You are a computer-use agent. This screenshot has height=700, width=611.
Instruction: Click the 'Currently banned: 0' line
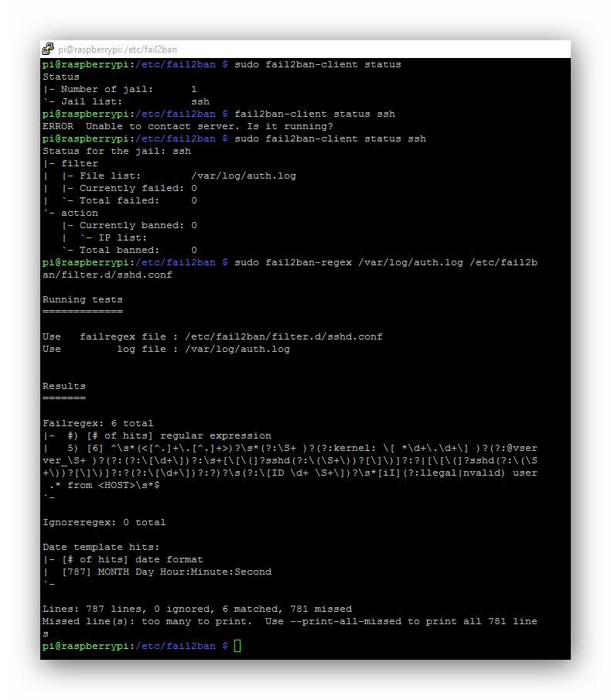129,225
